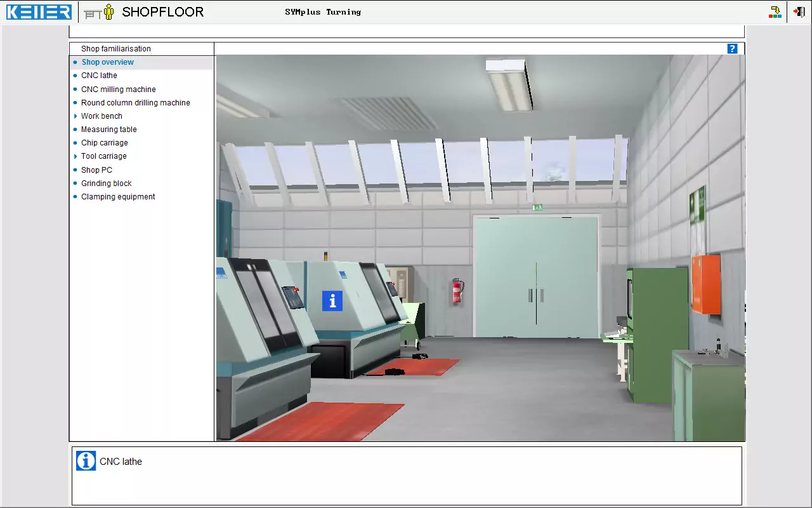Open Clamping equipment topic
Image resolution: width=812 pixels, height=508 pixels.
tap(118, 197)
